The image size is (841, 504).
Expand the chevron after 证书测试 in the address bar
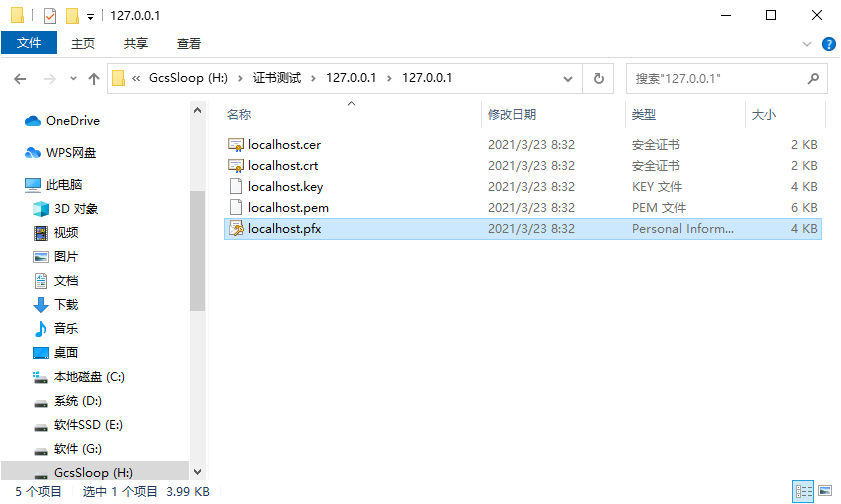(313, 79)
